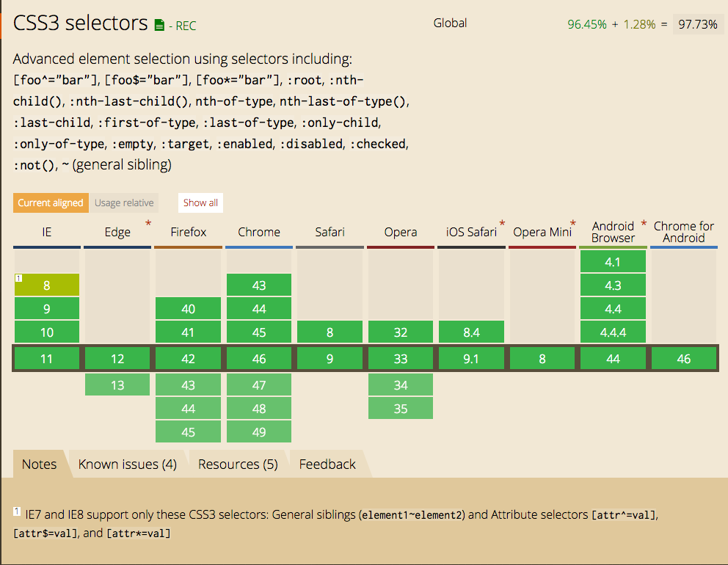Click the iOS Safari column header
Image resolution: width=728 pixels, height=565 pixels.
point(471,232)
